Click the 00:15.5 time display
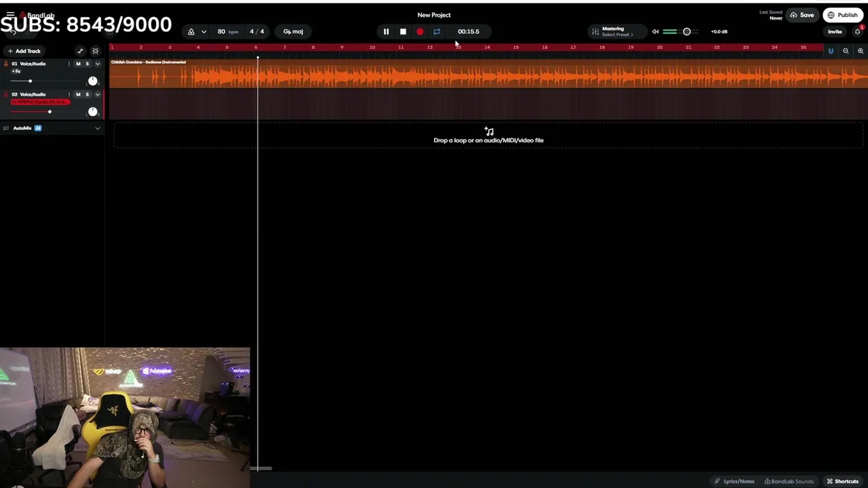868x488 pixels. click(x=468, y=32)
